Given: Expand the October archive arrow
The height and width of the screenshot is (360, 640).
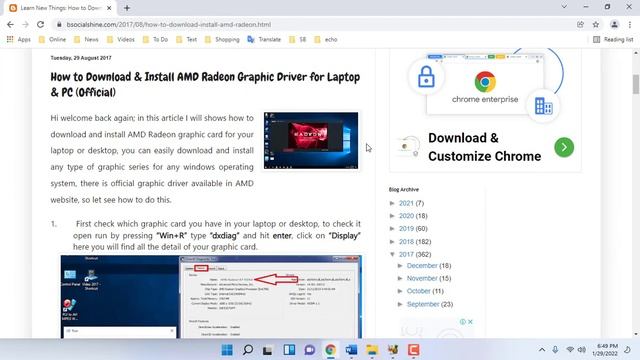Looking at the screenshot, I should pos(400,291).
